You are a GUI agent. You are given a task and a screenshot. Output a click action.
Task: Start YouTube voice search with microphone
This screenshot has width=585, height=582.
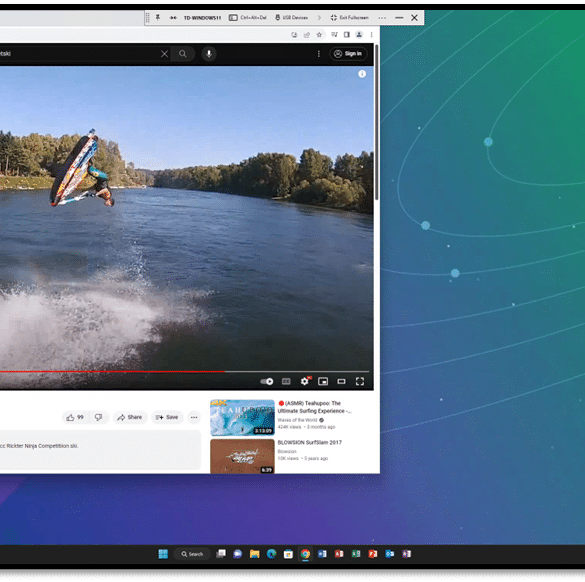click(x=209, y=54)
